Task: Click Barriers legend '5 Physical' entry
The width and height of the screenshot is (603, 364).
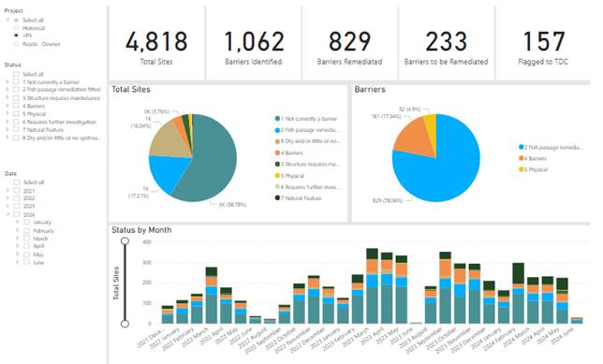Action: (533, 169)
